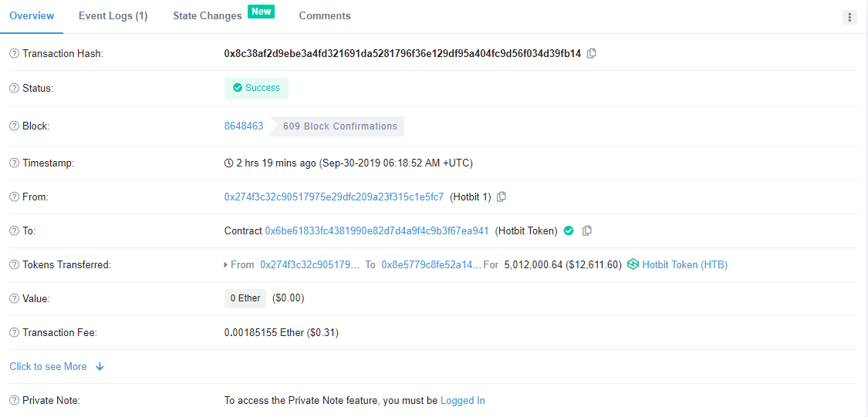Open block 8648463 link
Viewport: 868px width, 417px height.
coord(244,126)
